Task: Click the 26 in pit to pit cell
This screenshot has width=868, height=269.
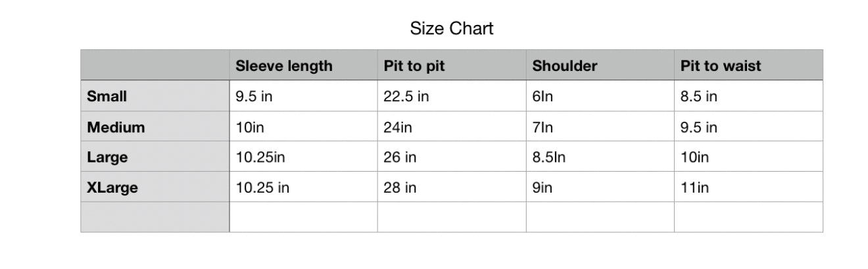Action: [x=452, y=157]
